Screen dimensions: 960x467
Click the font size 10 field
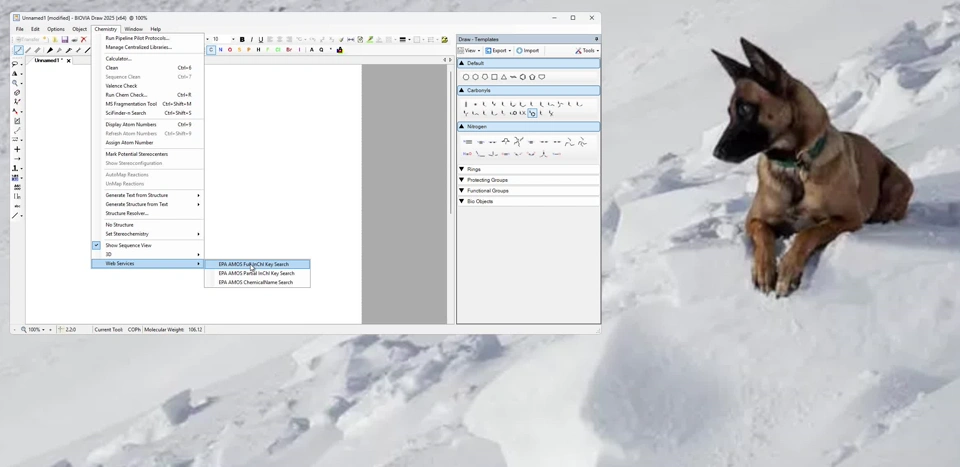tap(220, 39)
